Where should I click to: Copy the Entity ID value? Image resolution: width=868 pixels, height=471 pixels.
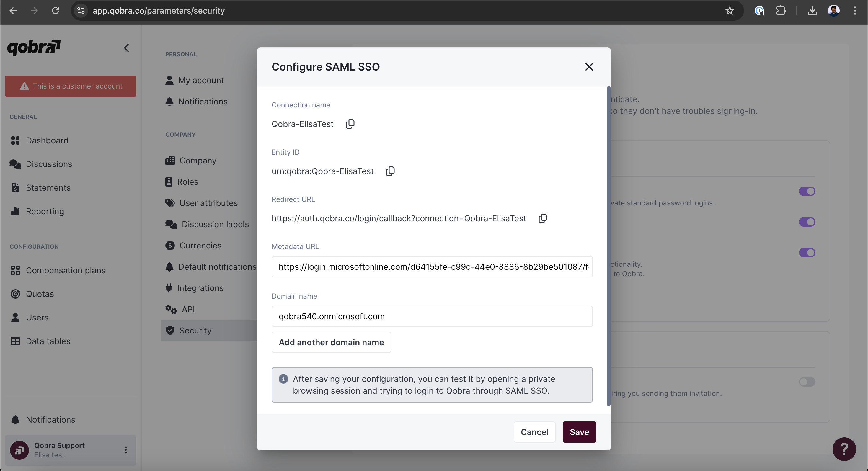[x=390, y=171]
